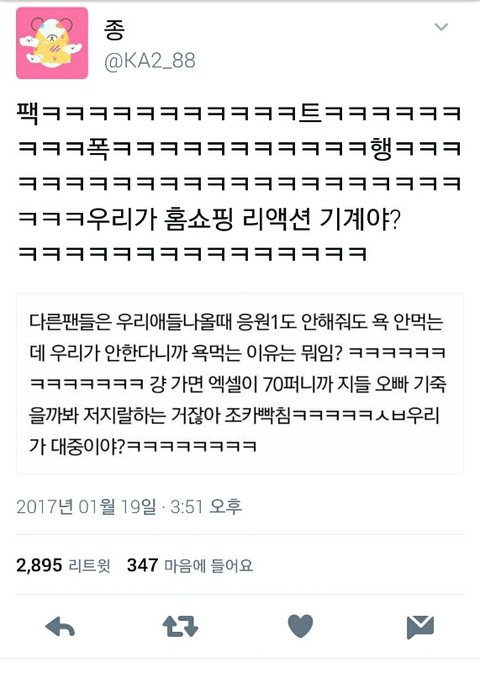Retweet this tweet via the retweet icon
Image resolution: width=480 pixels, height=673 pixels.
tap(180, 626)
